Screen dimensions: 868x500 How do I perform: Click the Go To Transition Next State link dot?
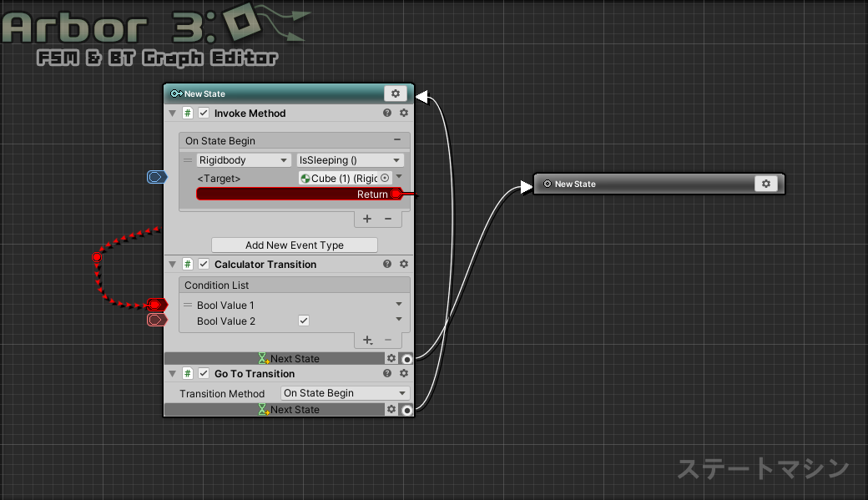(406, 410)
